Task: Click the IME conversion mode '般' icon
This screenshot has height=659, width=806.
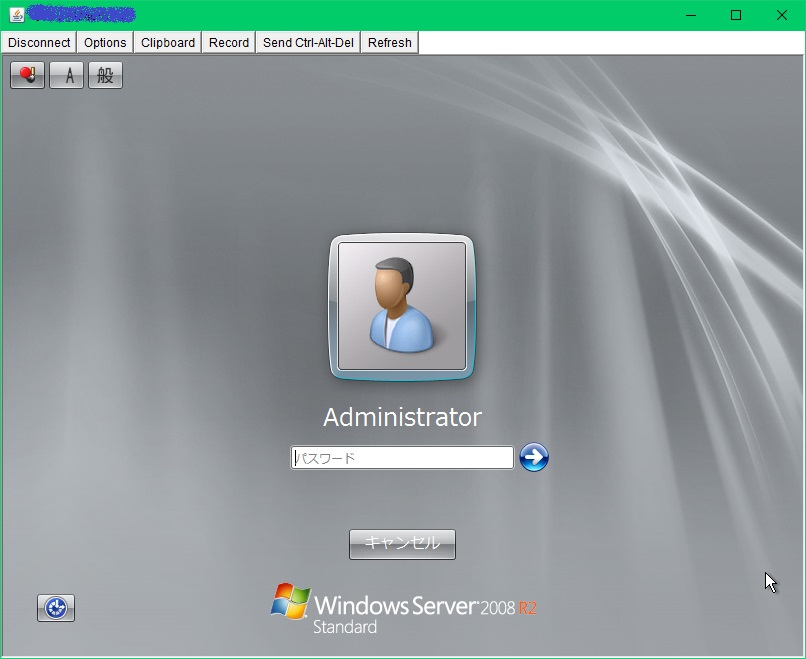Action: pyautogui.click(x=105, y=76)
